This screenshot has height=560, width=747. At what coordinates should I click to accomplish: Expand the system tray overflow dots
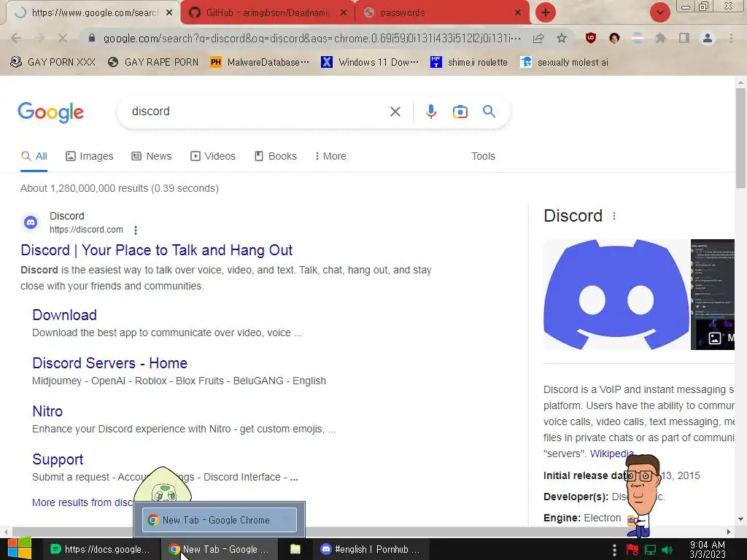point(614,550)
